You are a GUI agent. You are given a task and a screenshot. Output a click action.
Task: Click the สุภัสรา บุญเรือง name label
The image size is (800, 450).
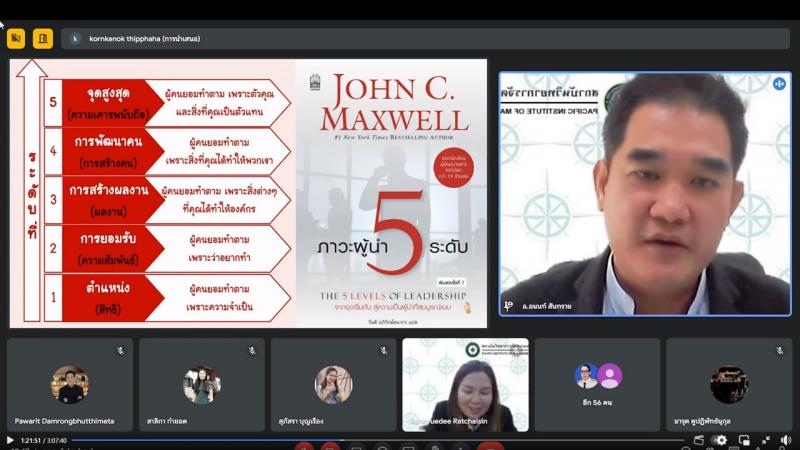click(x=301, y=421)
